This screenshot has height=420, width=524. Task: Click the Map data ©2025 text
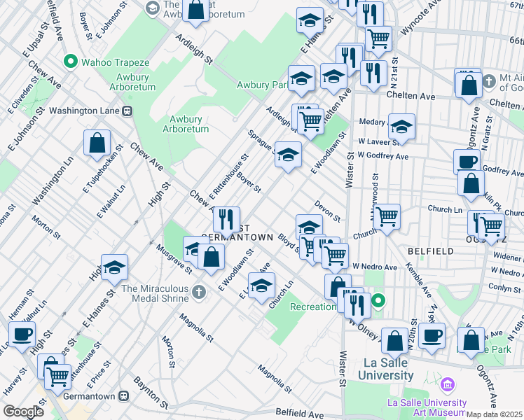coord(495,414)
